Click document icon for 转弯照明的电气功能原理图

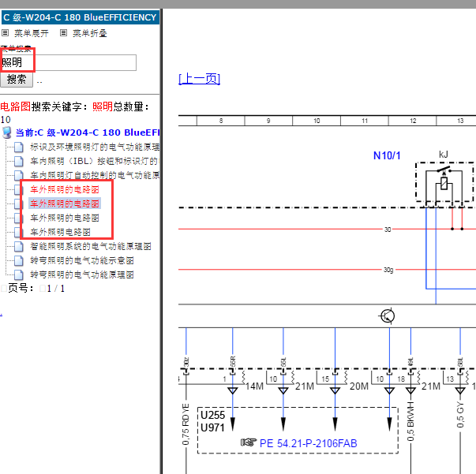pyautogui.click(x=18, y=274)
